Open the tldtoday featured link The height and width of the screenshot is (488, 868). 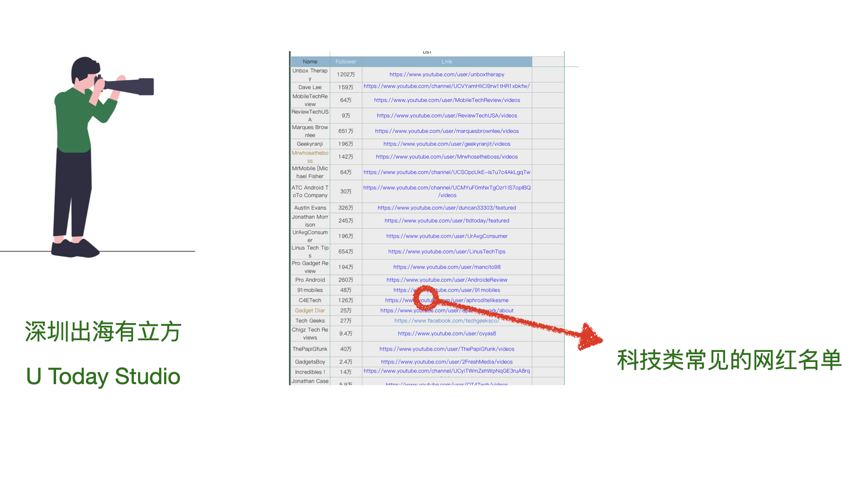pos(447,221)
